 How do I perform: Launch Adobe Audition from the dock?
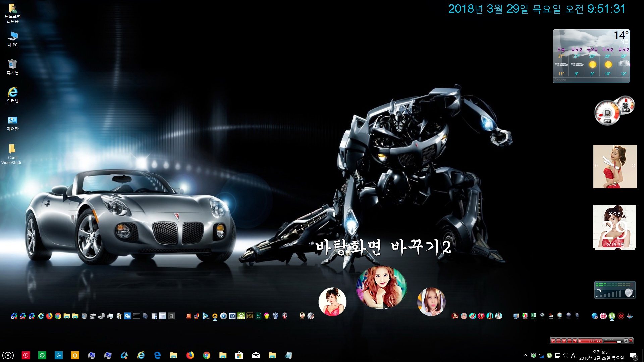(258, 316)
